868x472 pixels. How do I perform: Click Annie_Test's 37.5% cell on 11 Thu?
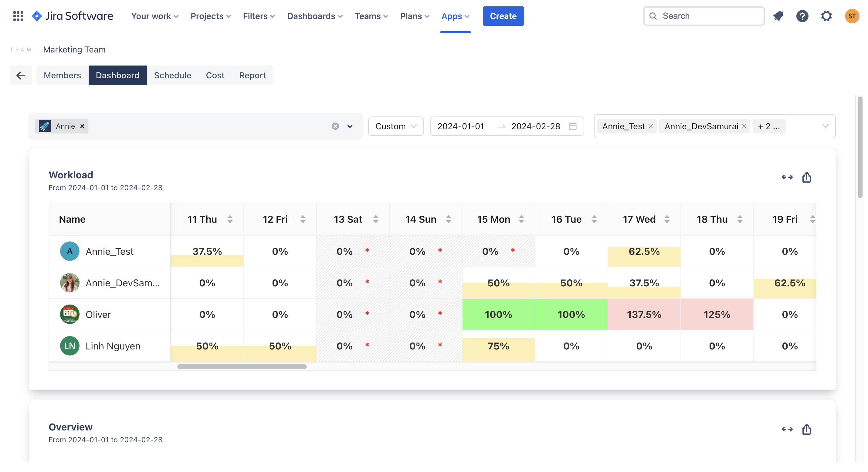(207, 251)
